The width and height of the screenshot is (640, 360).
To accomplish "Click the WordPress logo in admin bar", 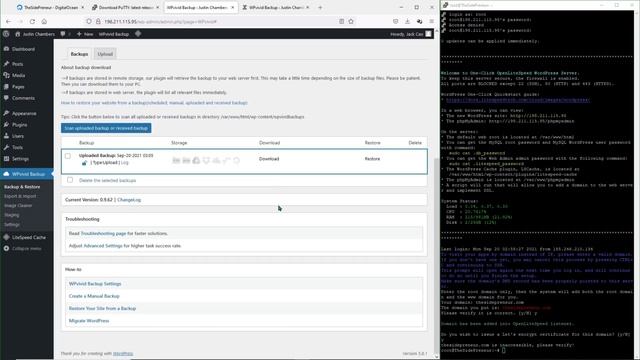I will [x=6, y=34].
